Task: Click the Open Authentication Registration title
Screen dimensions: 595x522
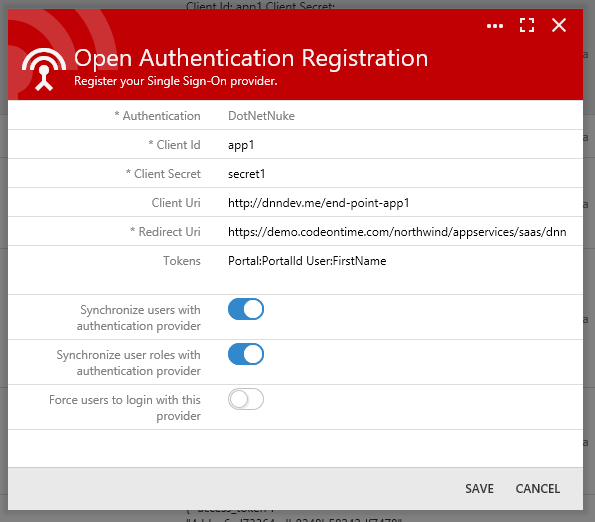Action: [251, 58]
